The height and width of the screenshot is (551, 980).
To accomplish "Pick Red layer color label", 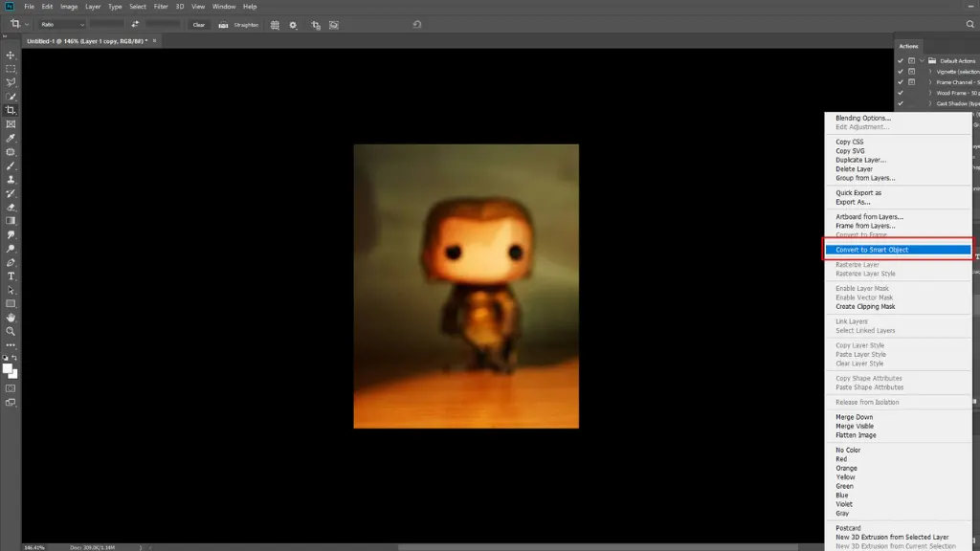I will coord(841,458).
